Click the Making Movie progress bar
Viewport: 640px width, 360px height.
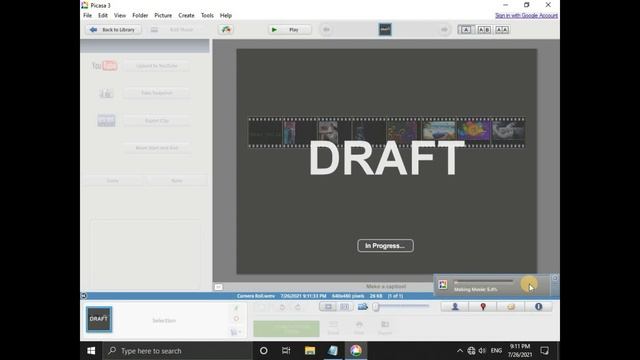click(484, 282)
